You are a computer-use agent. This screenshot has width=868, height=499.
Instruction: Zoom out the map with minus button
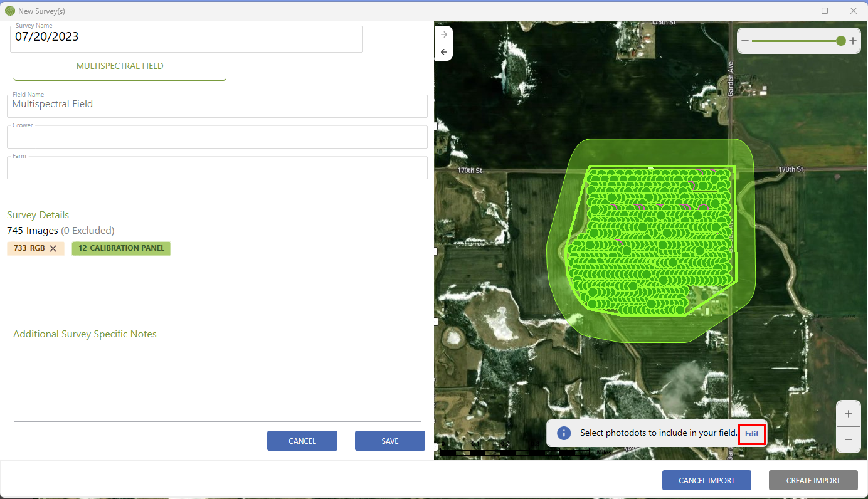pyautogui.click(x=849, y=440)
